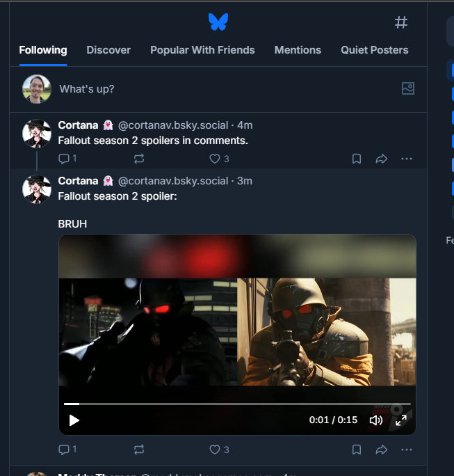This screenshot has height=476, width=454.
Task: Switch to the Discover tab
Action: (x=108, y=50)
